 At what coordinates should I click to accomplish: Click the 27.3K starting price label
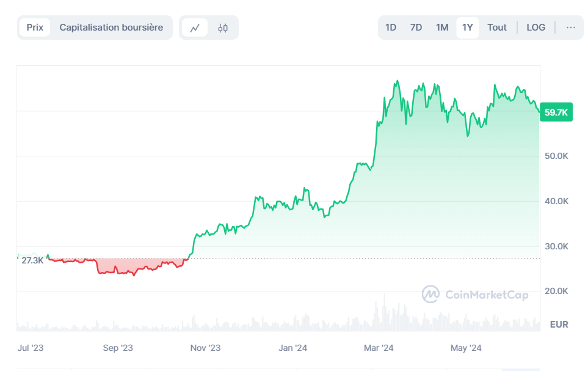32,260
